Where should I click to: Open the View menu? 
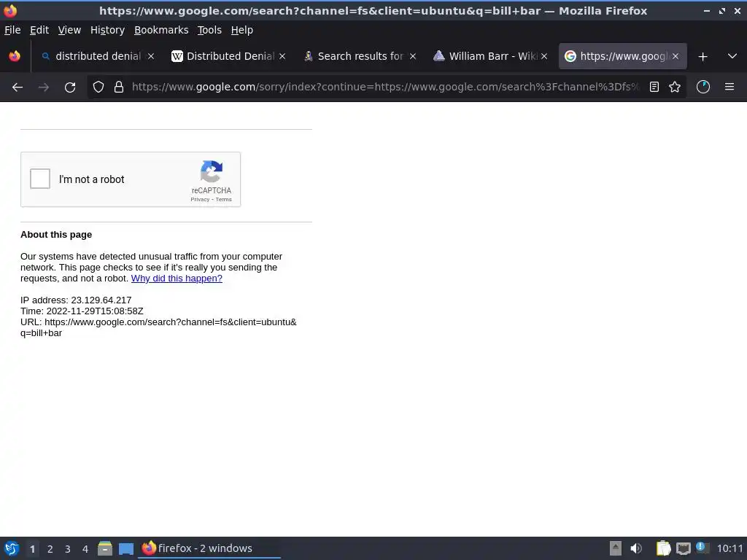69,30
